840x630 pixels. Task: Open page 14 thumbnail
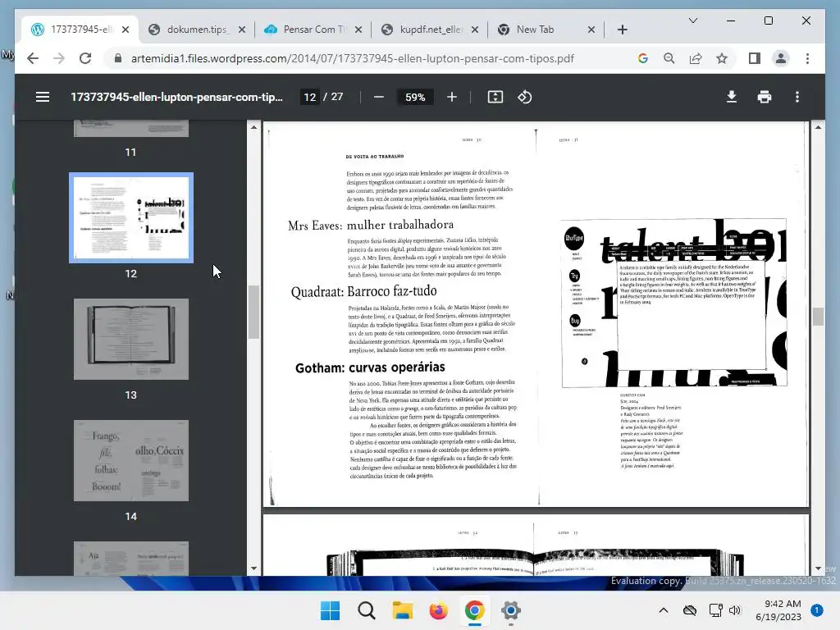pyautogui.click(x=130, y=461)
